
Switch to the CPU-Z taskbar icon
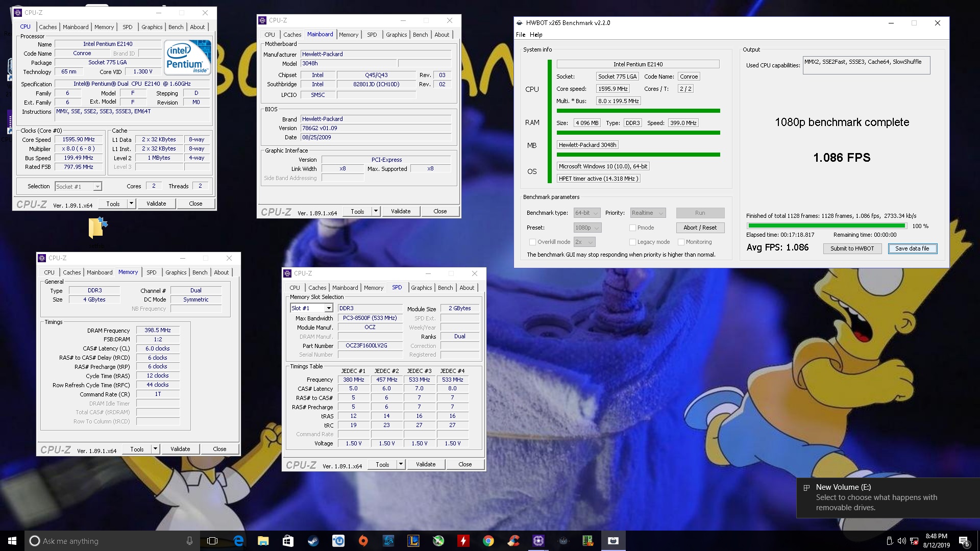point(538,541)
